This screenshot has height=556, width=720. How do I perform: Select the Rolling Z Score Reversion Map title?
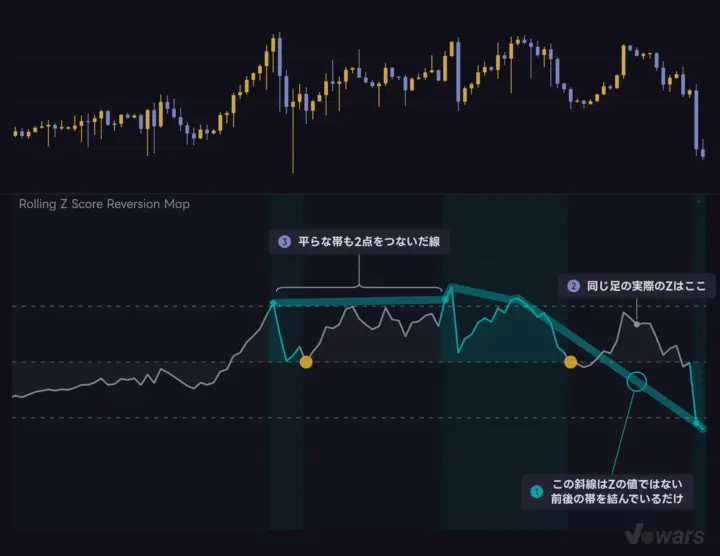(104, 204)
